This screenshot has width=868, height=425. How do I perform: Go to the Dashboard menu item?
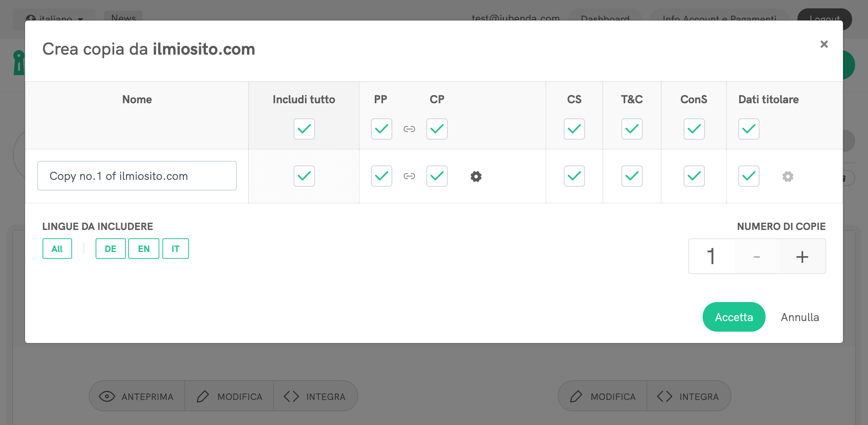605,19
